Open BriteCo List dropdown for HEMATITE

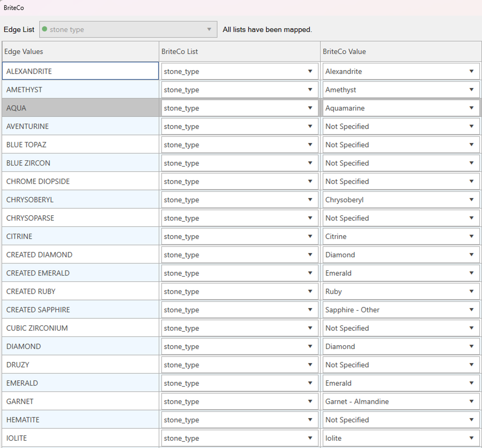(x=310, y=420)
